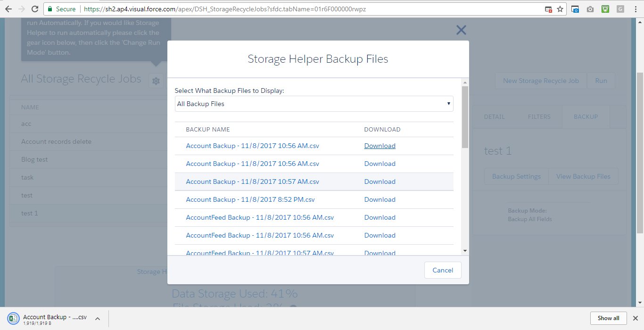
Task: Click the View Backup Files button
Action: 583,176
